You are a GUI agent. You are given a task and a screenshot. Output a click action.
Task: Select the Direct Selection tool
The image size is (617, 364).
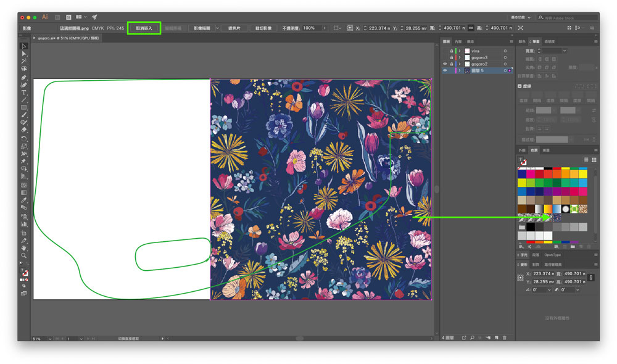pos(24,54)
